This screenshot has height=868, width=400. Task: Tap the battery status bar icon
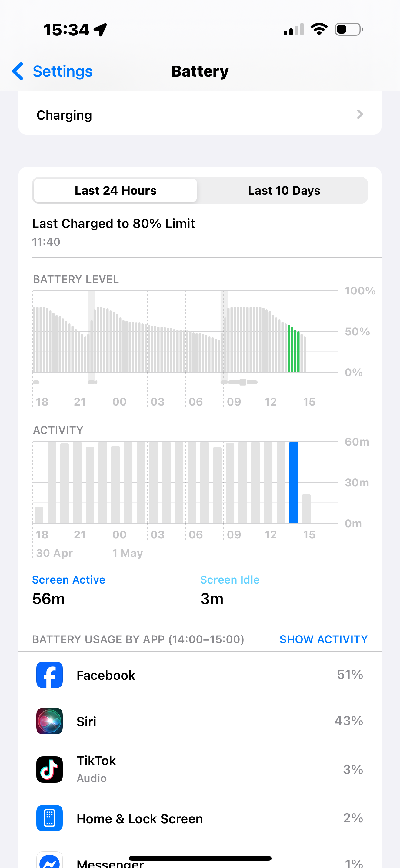[349, 29]
